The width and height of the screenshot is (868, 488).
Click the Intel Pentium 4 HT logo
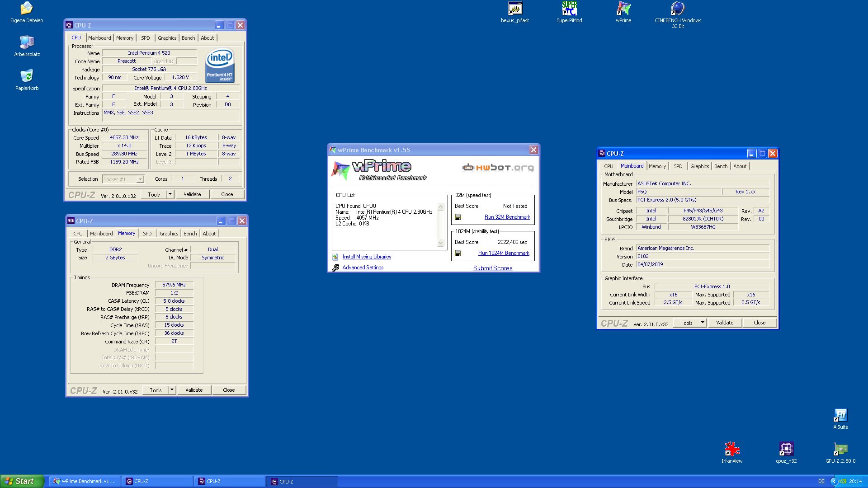coord(220,66)
